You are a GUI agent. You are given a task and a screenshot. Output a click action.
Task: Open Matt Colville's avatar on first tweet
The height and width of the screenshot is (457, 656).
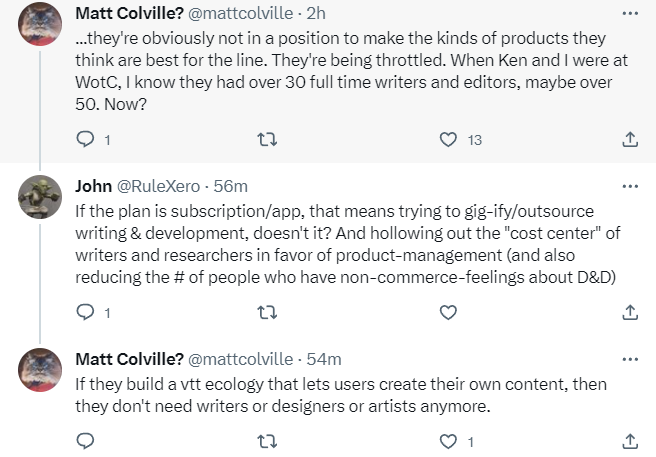(41, 26)
